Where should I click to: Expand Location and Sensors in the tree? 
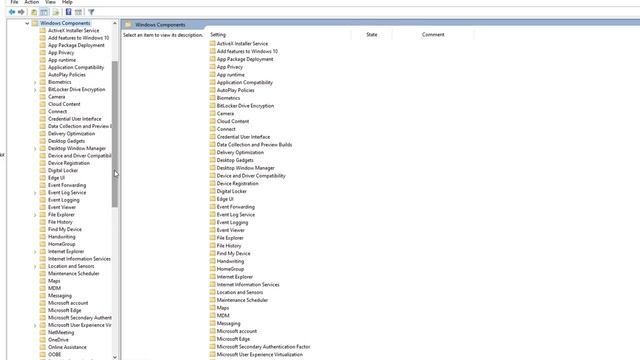click(x=35, y=267)
